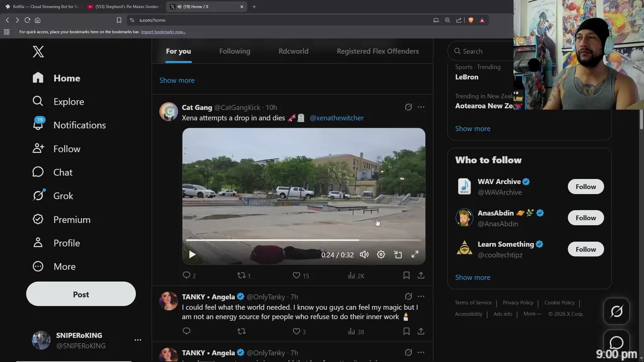Switch to the Following tab
Screen dimensions: 644x362
click(234, 51)
